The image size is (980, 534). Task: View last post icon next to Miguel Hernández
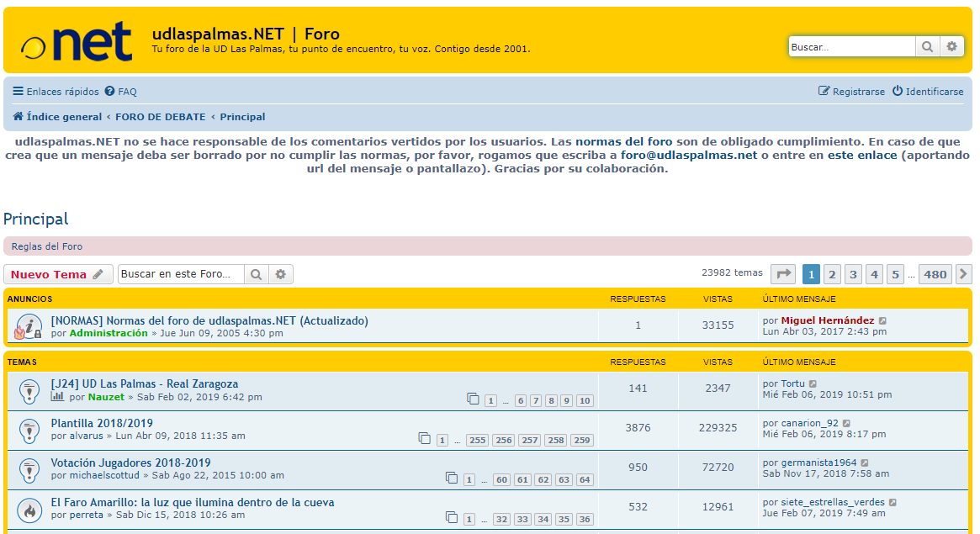coord(882,321)
